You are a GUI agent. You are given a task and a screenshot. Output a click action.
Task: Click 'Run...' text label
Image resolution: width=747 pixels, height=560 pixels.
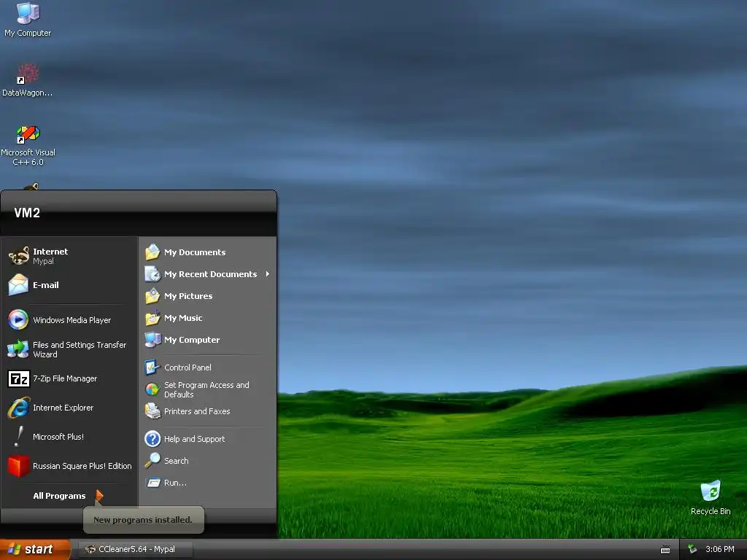coord(175,483)
